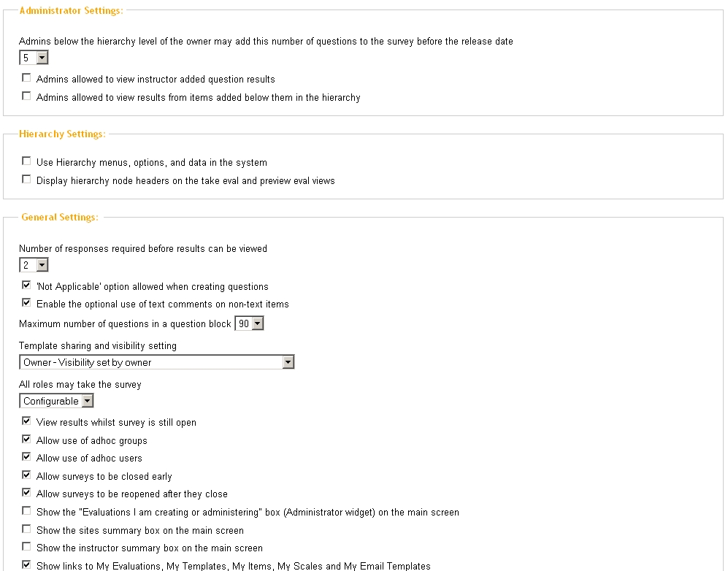Uncheck 'Not Applicable' option allowed checkbox
The width and height of the screenshot is (728, 571).
[x=27, y=285]
